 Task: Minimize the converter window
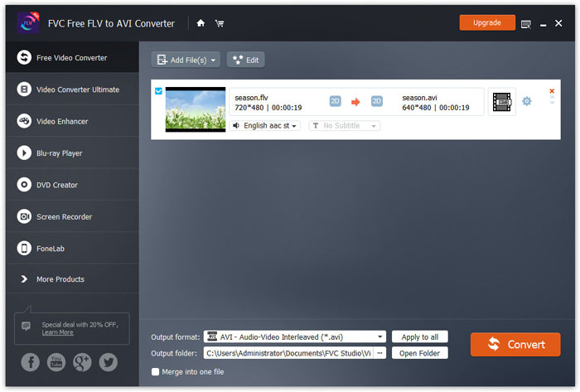pyautogui.click(x=543, y=25)
